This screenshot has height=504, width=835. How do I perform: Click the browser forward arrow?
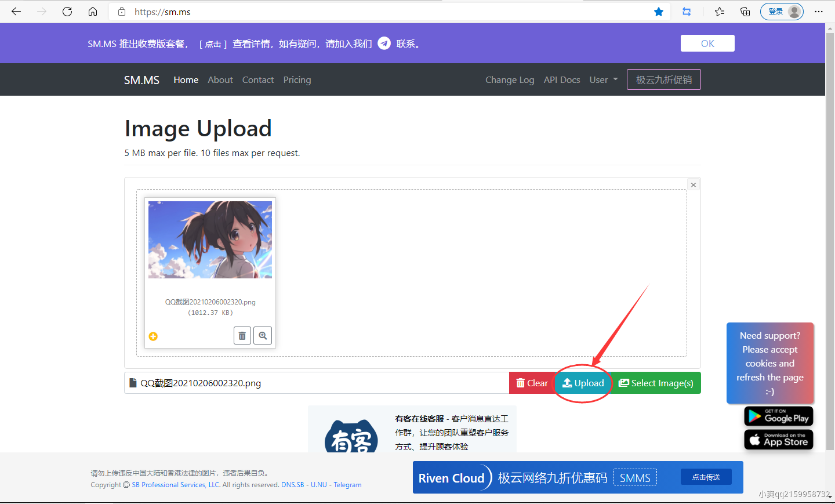[42, 12]
